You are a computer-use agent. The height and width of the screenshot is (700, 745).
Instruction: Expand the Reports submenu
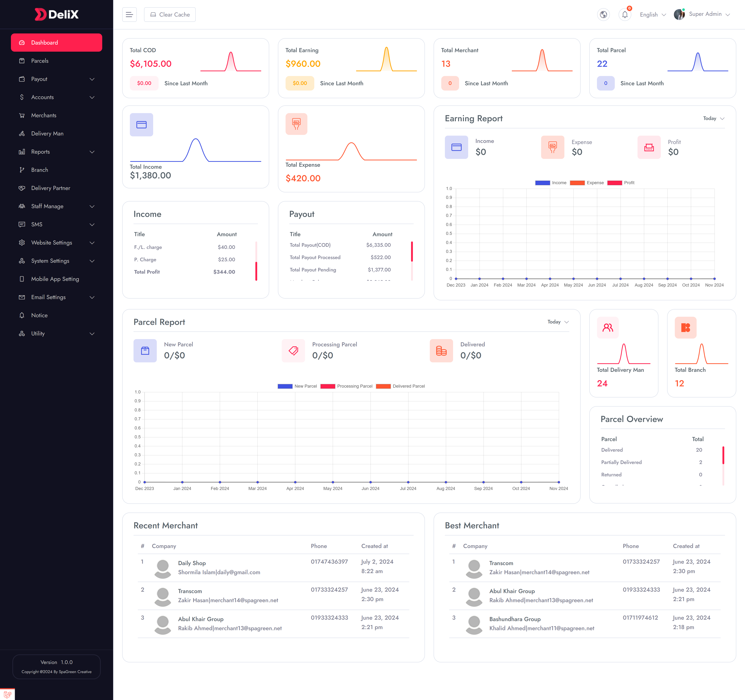pos(56,152)
